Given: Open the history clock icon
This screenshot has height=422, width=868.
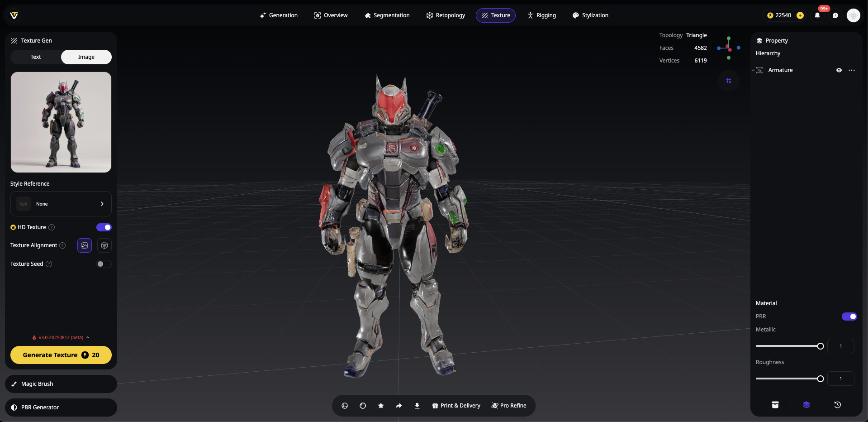Looking at the screenshot, I should (838, 405).
